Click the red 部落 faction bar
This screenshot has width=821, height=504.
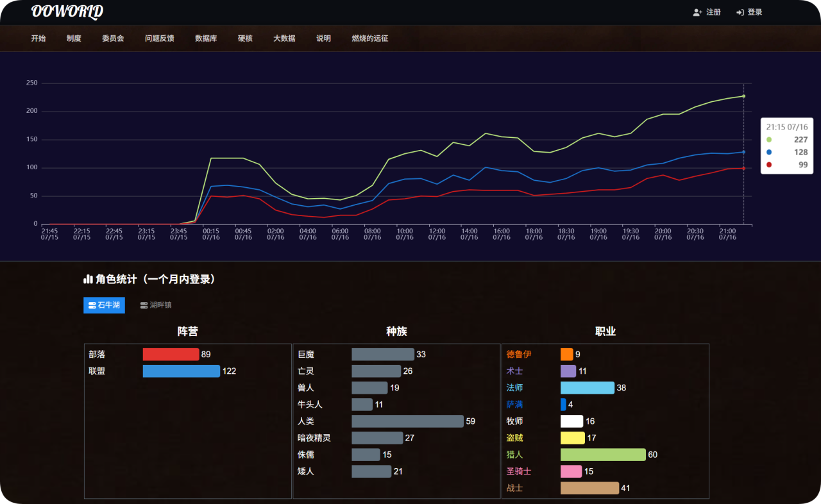[x=171, y=355]
